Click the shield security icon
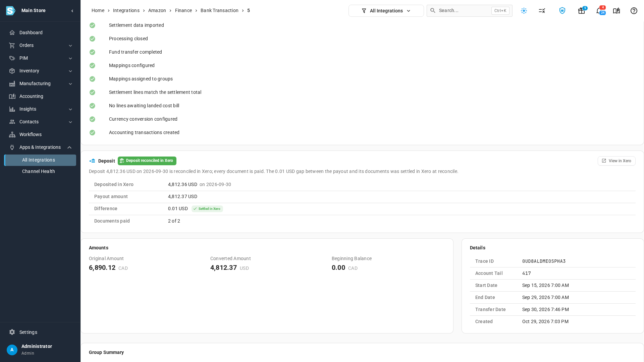This screenshot has height=362, width=644. point(562,11)
